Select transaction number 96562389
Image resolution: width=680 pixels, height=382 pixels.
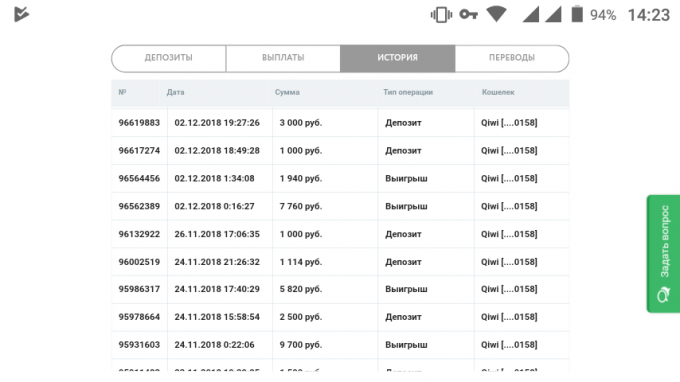[139, 206]
